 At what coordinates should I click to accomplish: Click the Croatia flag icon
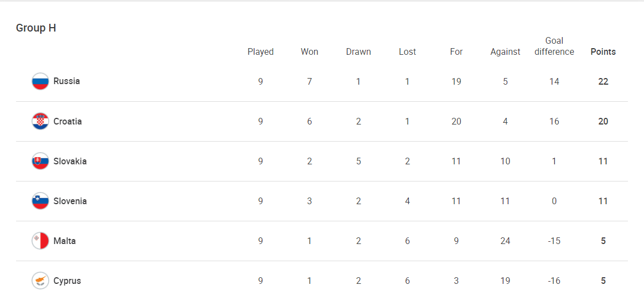pos(40,122)
